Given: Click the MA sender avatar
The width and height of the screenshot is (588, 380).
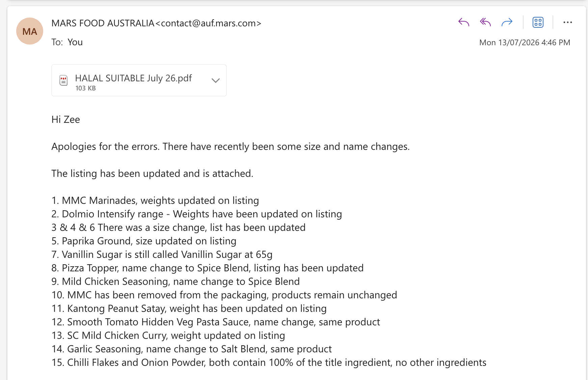Looking at the screenshot, I should point(30,31).
